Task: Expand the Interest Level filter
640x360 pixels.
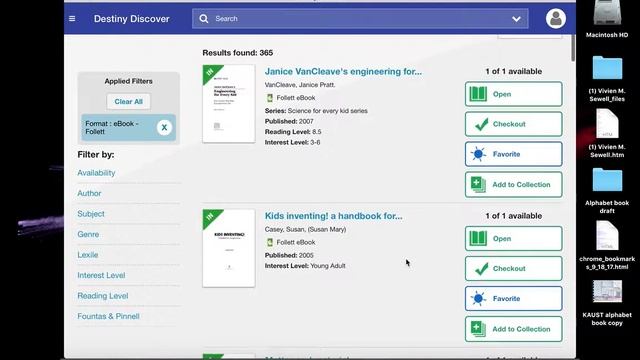Action: 101,275
